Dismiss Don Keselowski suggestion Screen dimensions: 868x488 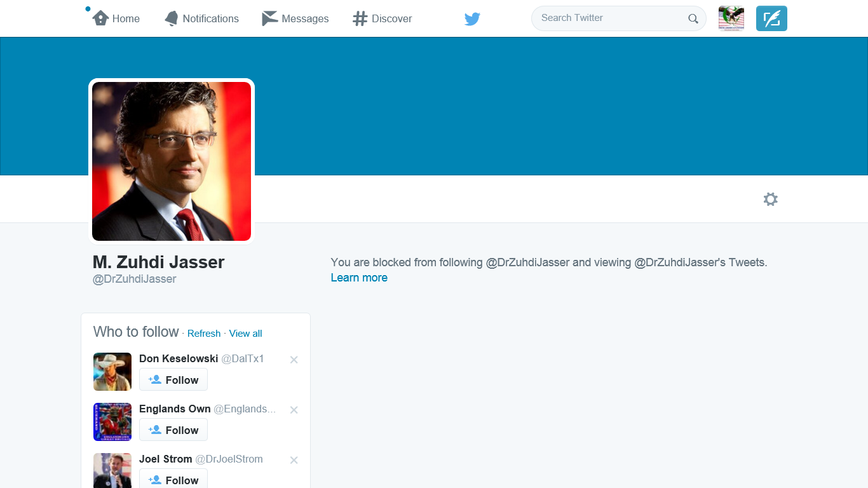coord(294,360)
